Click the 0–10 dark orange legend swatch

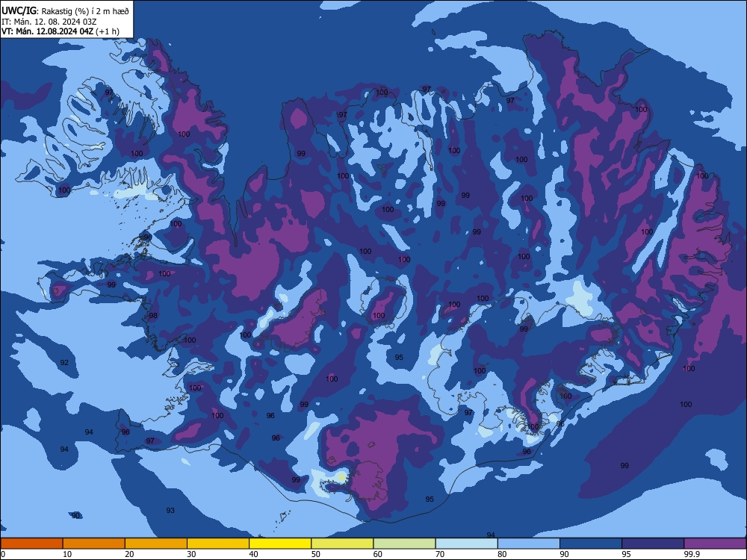(31, 544)
